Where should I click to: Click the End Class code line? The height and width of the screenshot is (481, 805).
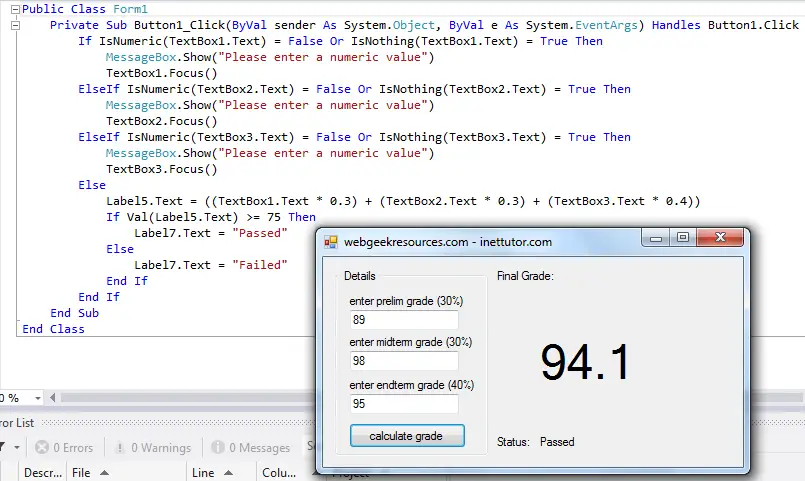coord(53,329)
